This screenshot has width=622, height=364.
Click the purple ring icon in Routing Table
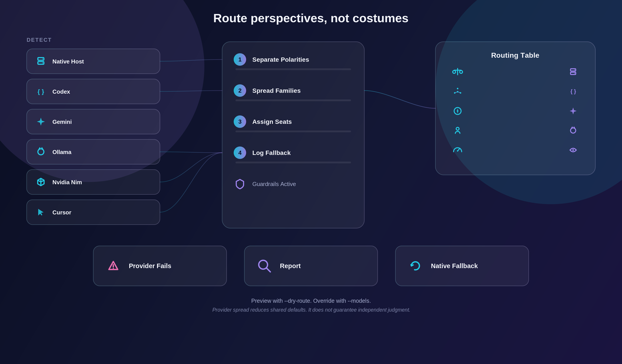pyautogui.click(x=573, y=130)
